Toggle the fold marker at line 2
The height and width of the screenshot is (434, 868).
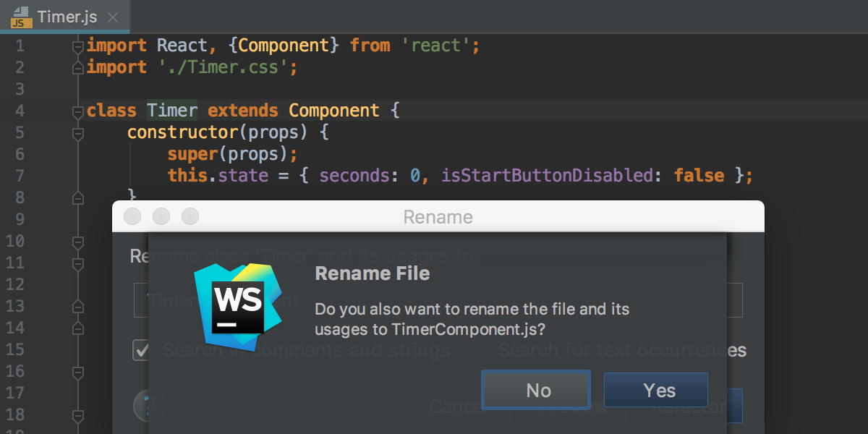(77, 68)
